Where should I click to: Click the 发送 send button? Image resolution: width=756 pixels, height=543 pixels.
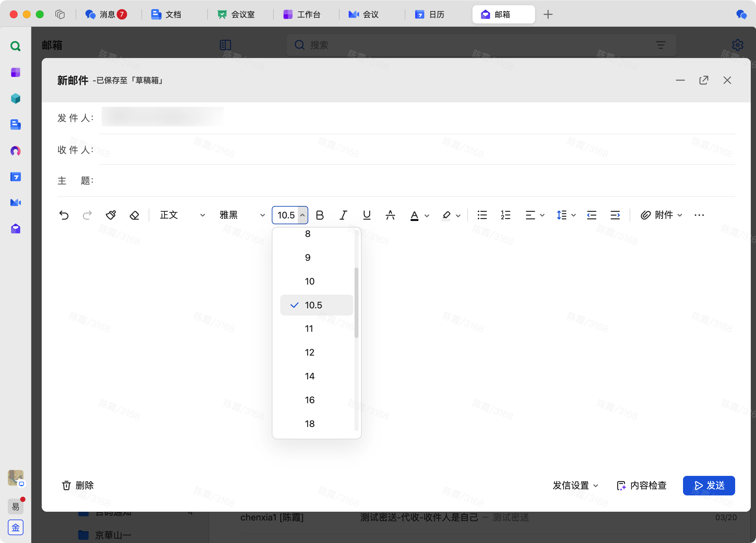[x=709, y=485]
